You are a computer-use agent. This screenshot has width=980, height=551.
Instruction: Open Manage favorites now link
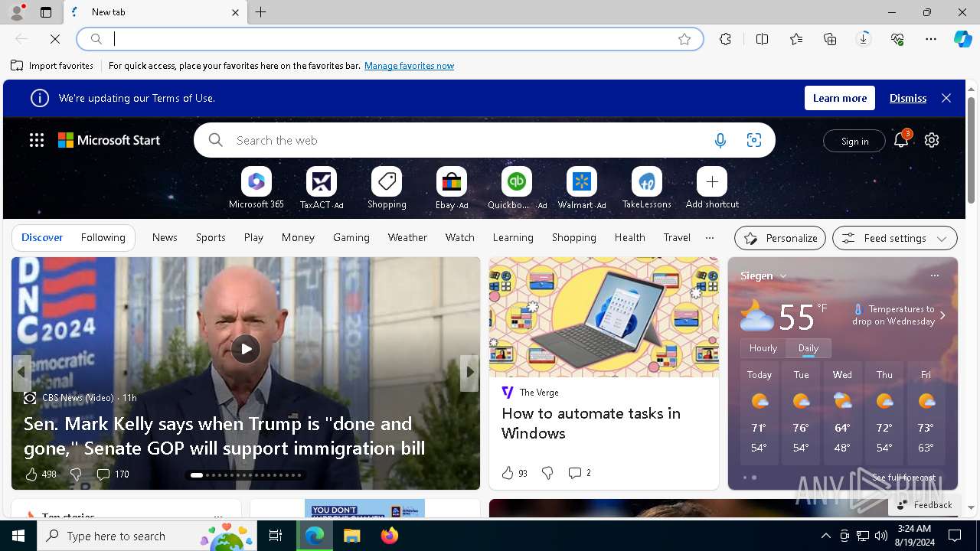(409, 66)
